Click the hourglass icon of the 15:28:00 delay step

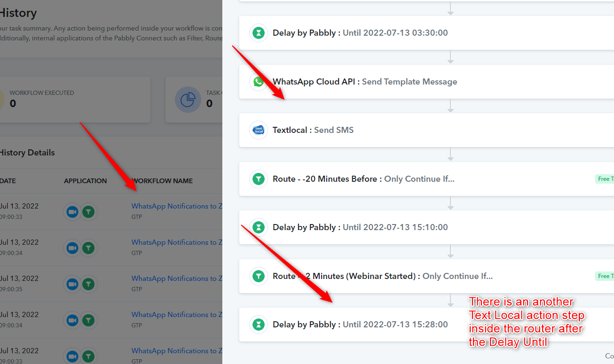click(x=259, y=325)
